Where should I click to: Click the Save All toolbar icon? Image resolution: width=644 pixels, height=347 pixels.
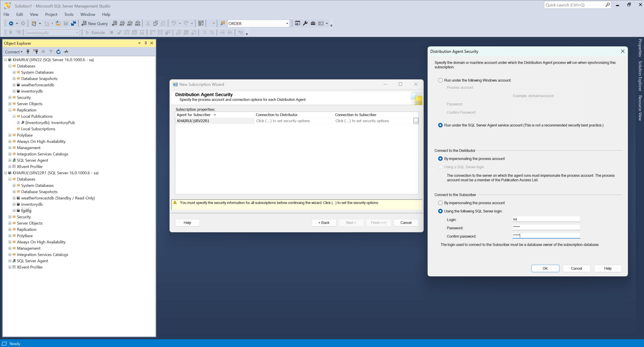click(73, 24)
